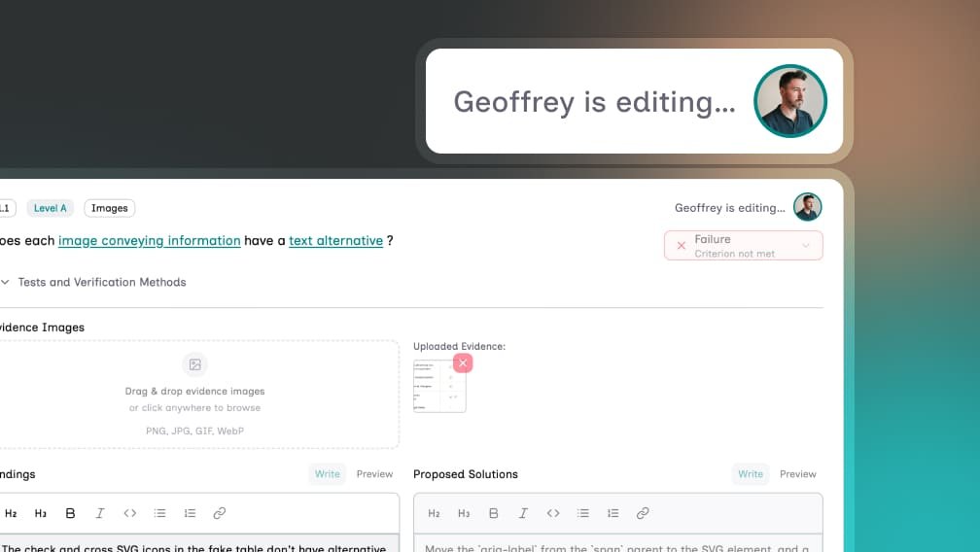Click the Images tag
Viewport: 980px width, 552px height.
click(109, 208)
